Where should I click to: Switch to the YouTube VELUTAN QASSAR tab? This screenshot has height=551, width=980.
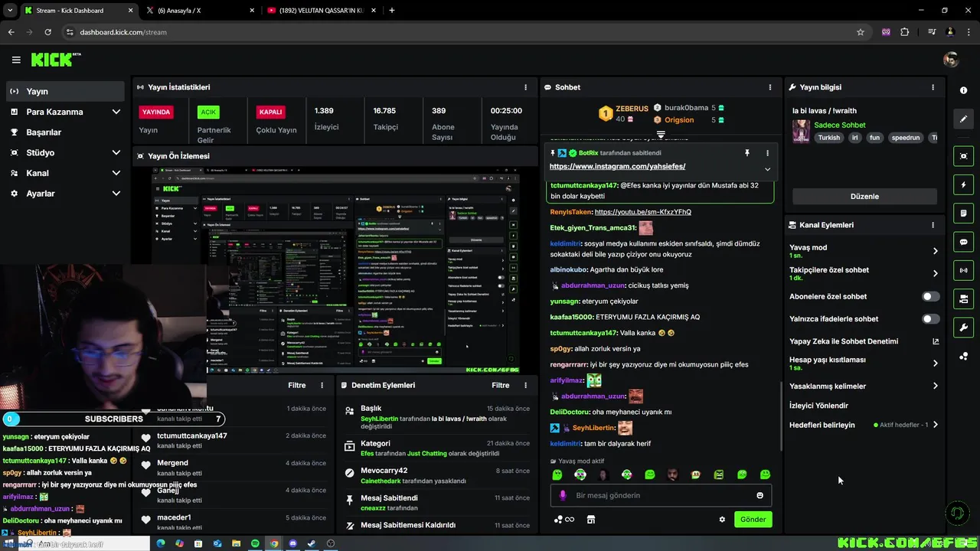click(x=320, y=11)
